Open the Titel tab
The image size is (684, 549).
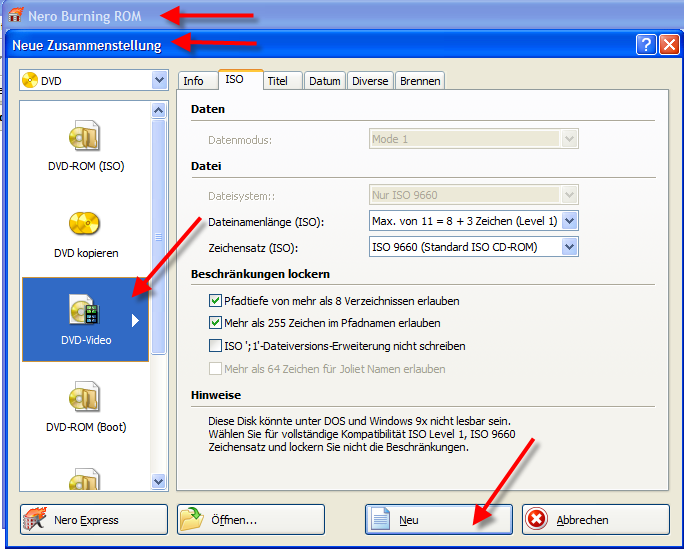pyautogui.click(x=283, y=81)
